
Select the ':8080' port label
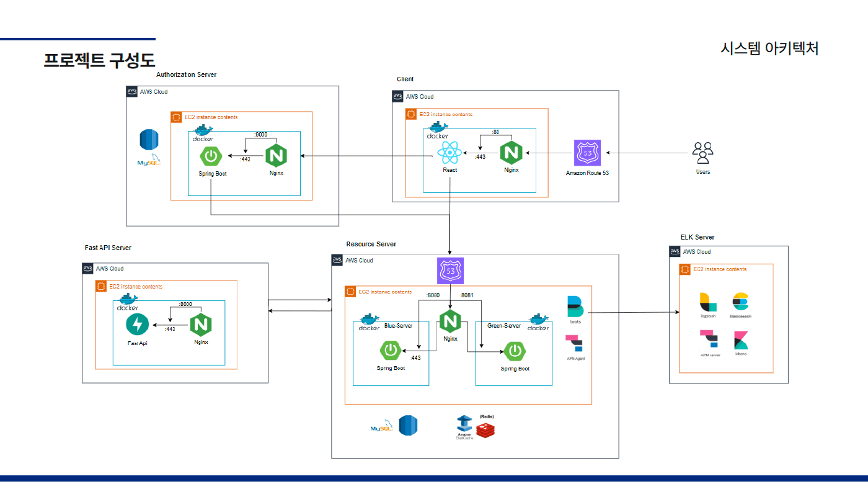433,295
